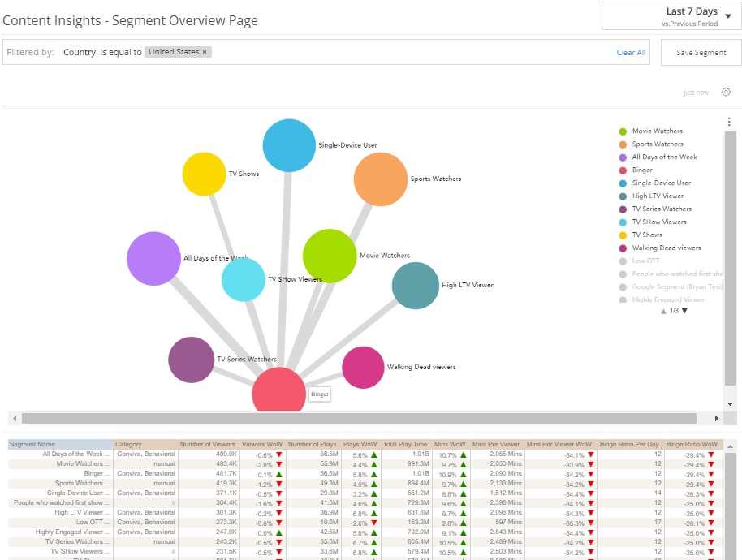Toggle Single-Device User legend entry
Viewport: 742px width, 560px height.
click(655, 183)
